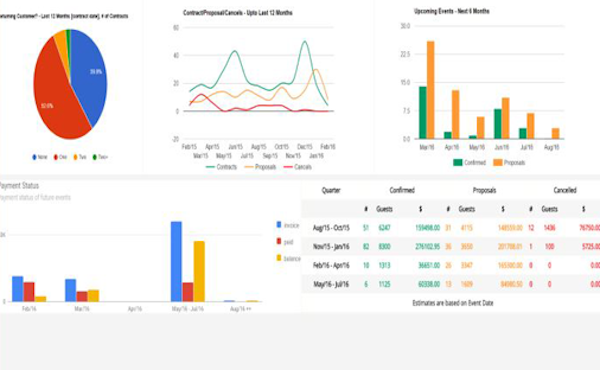Open the Nov'15 - Jan'16 quarter row
The image size is (600, 370).
coord(451,247)
